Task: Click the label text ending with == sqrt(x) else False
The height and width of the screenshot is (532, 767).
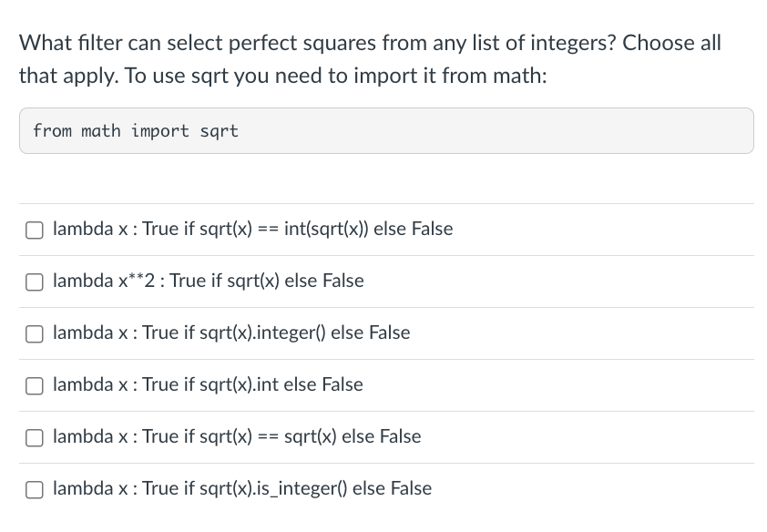Action: (237, 436)
